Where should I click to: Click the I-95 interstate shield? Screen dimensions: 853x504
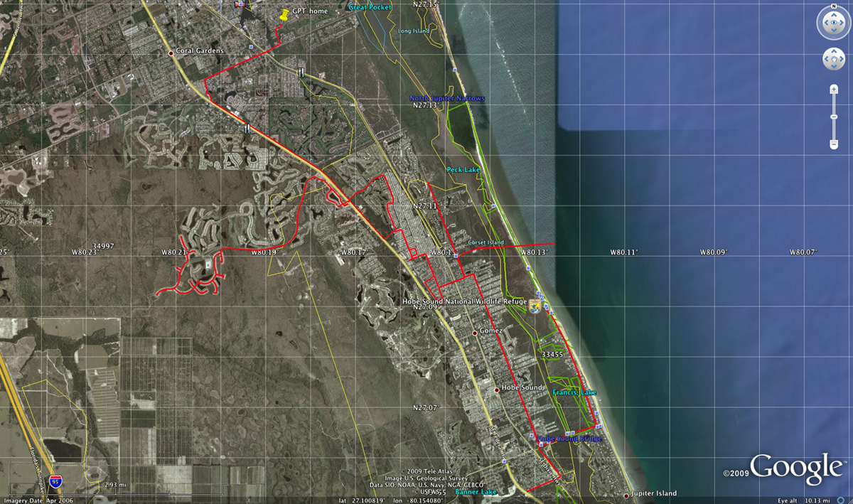point(56,483)
